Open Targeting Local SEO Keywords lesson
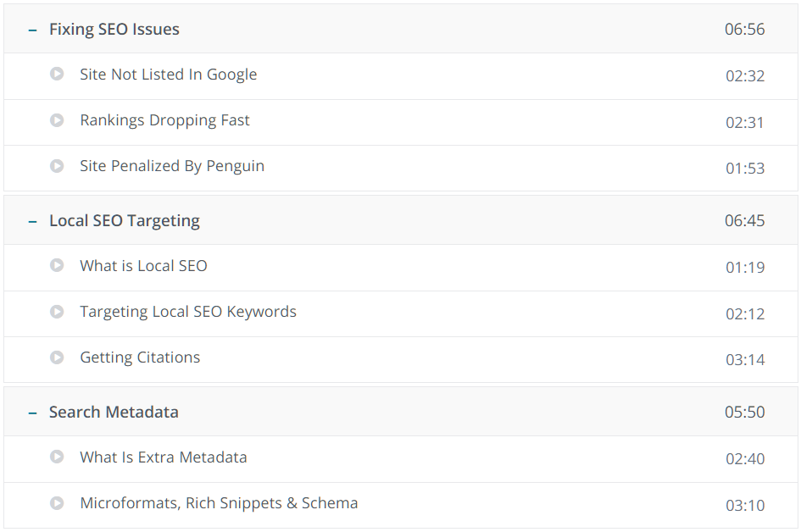This screenshot has height=532, width=801. click(188, 312)
